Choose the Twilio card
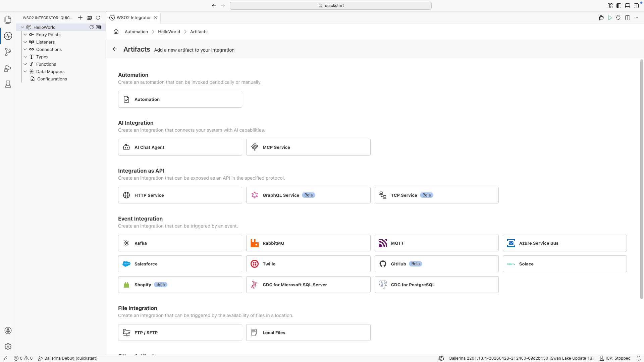 tap(308, 264)
